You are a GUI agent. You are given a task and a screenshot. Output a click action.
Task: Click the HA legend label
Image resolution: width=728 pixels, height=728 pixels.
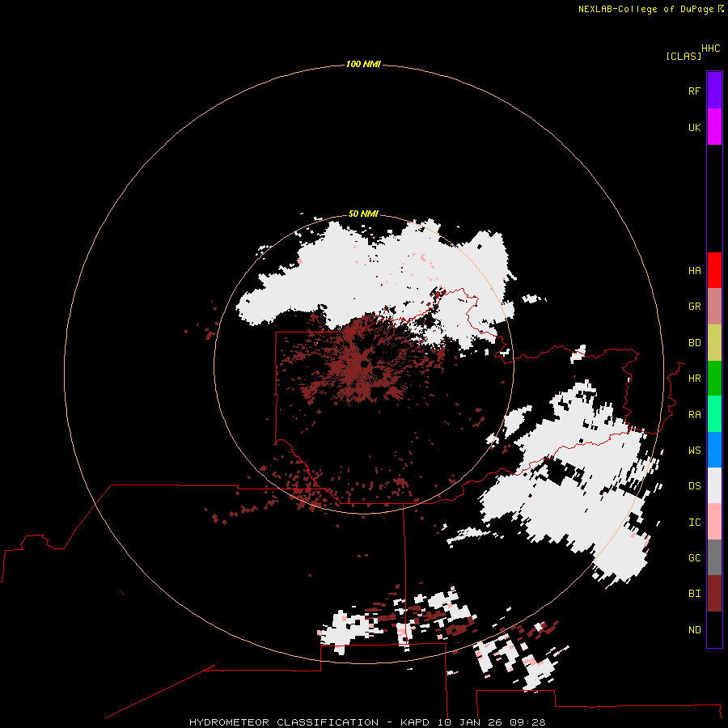pyautogui.click(x=694, y=271)
